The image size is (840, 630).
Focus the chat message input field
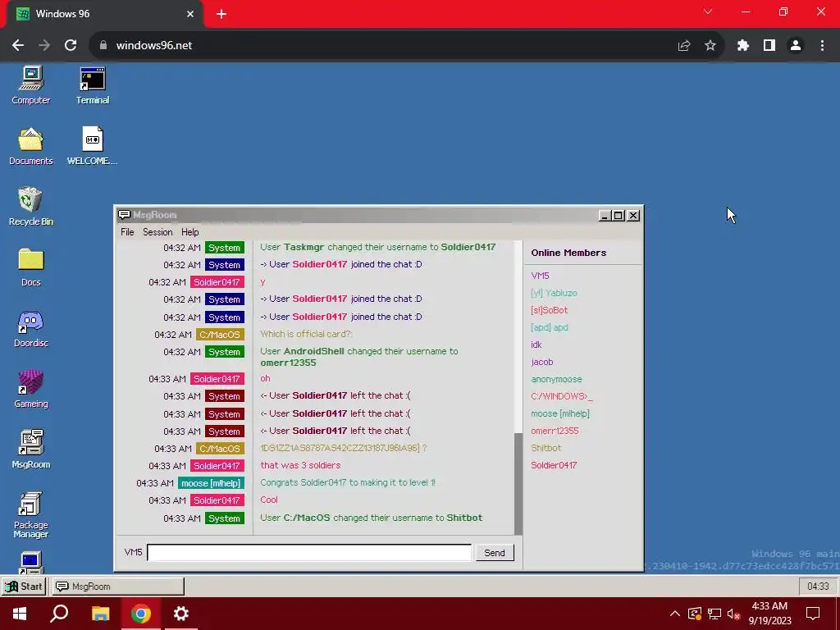[x=309, y=552]
